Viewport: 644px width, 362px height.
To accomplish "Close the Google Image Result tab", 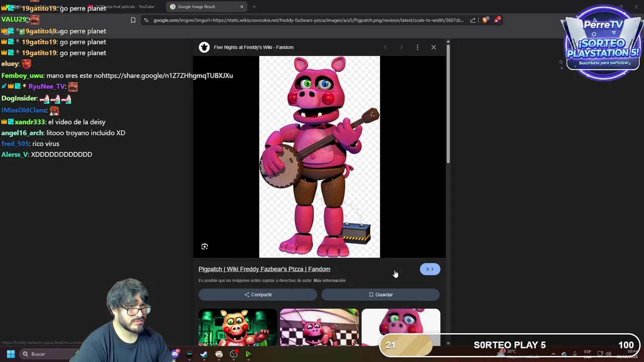I will [x=242, y=7].
